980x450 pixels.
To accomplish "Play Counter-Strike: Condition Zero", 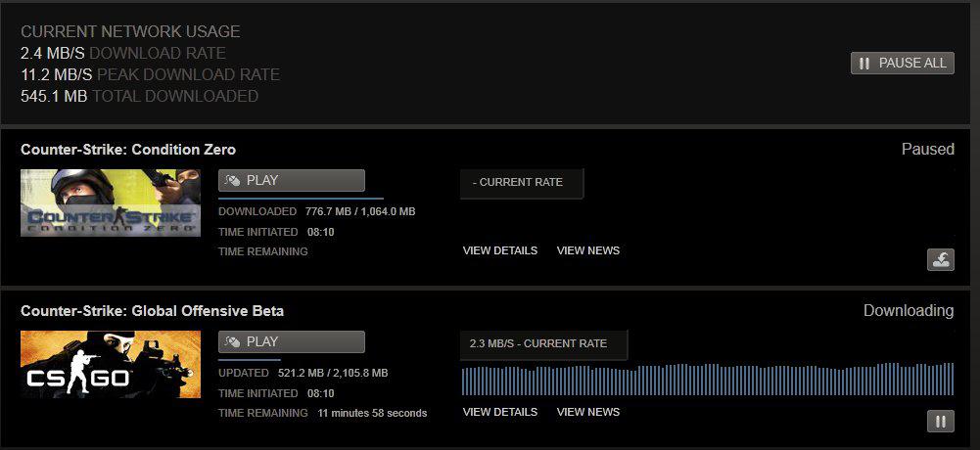I will click(291, 180).
